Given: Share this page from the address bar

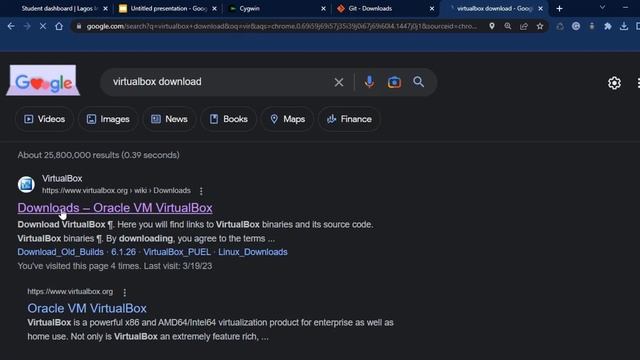Looking at the screenshot, I should click(x=524, y=26).
